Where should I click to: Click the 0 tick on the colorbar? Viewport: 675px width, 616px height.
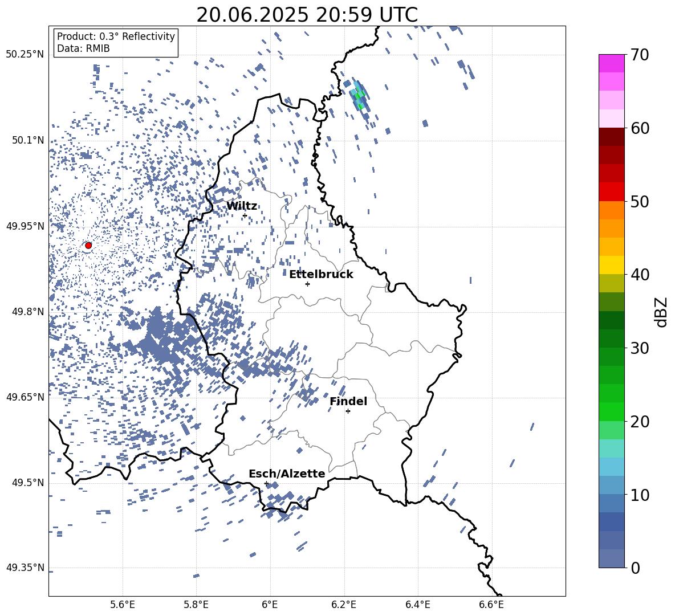635,568
